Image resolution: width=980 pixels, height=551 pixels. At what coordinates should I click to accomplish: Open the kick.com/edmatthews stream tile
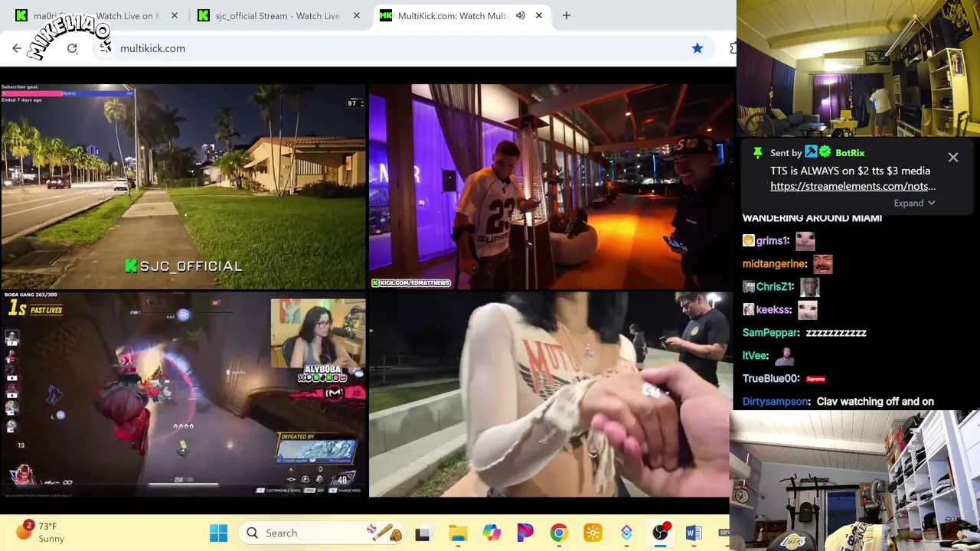point(550,186)
